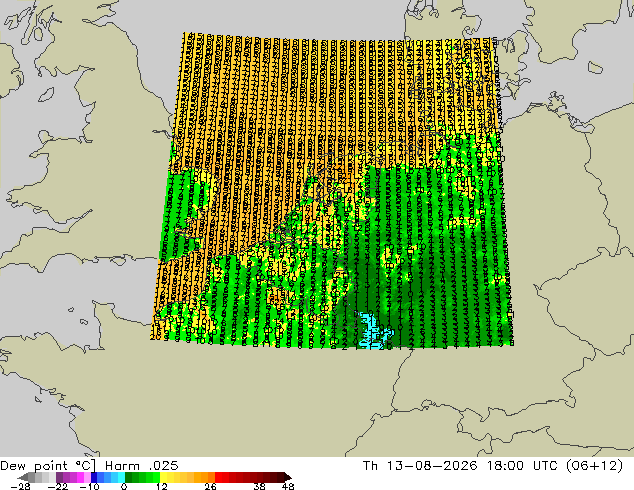Click the 'Dew point °C' title label
This screenshot has width=634, height=490.
pyautogui.click(x=48, y=465)
